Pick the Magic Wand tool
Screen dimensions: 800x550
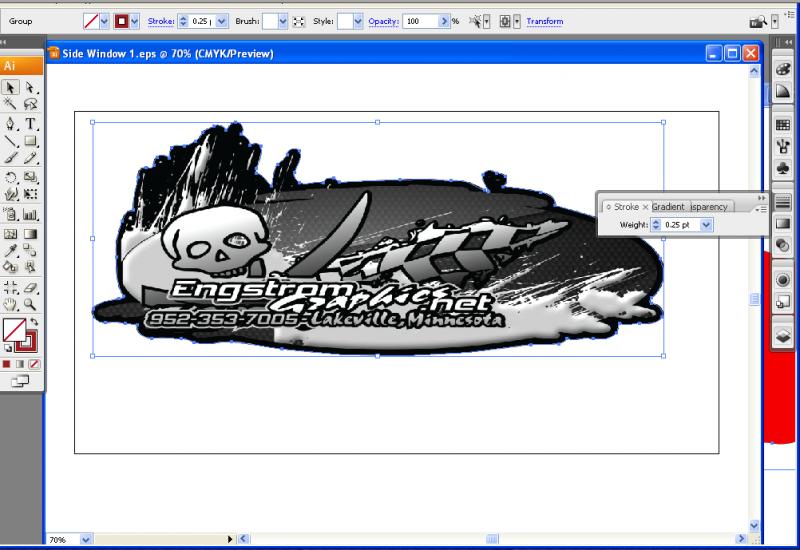pos(10,105)
